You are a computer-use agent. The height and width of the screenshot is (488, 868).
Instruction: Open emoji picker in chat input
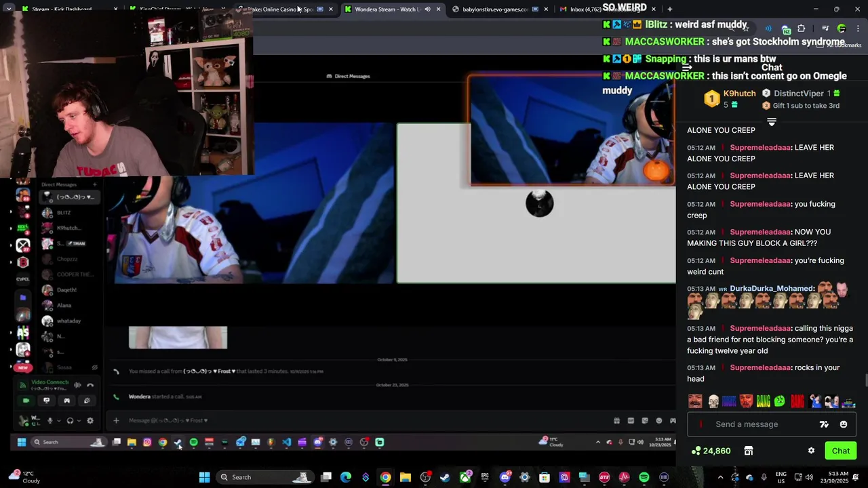point(844,424)
